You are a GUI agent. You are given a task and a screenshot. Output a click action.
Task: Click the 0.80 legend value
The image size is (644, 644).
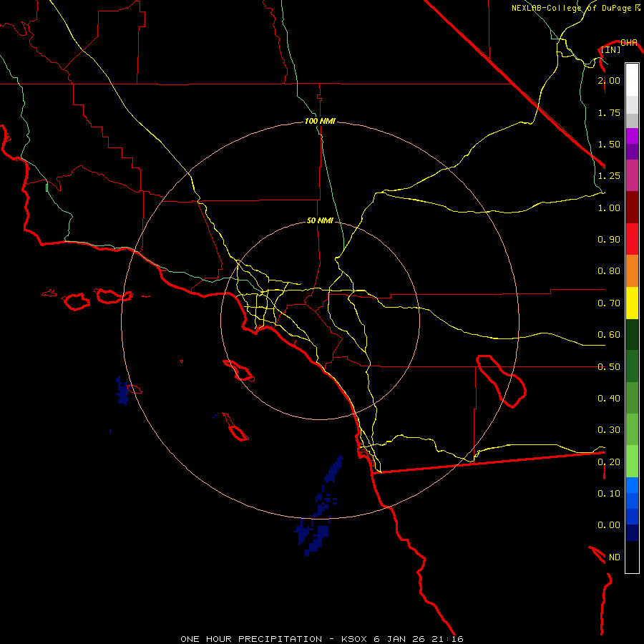pyautogui.click(x=609, y=271)
